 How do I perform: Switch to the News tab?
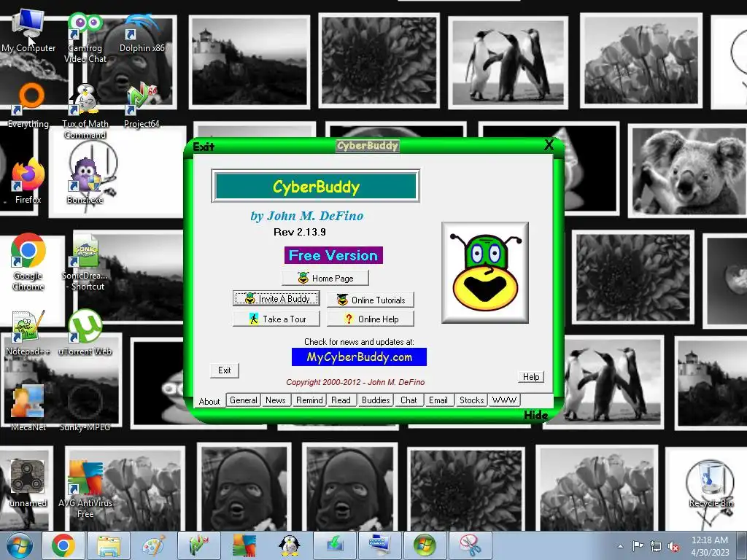click(x=275, y=400)
